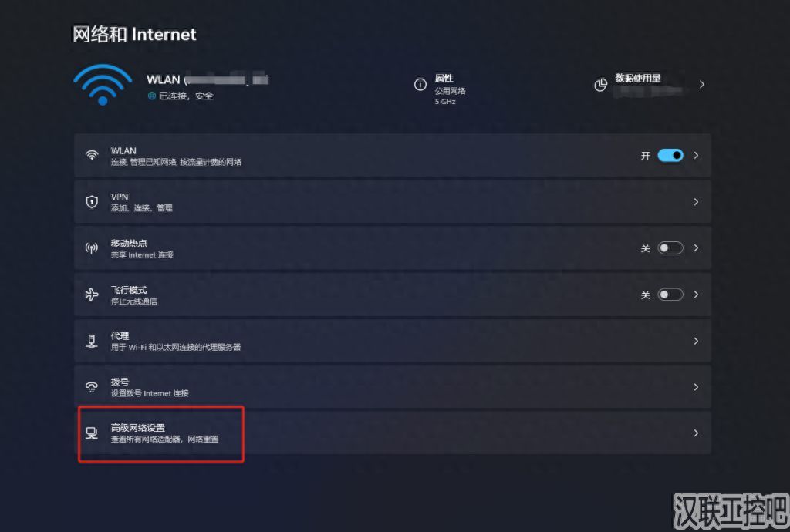The width and height of the screenshot is (790, 532).
Task: Click the 飞行模式 airplane icon
Action: (x=92, y=294)
